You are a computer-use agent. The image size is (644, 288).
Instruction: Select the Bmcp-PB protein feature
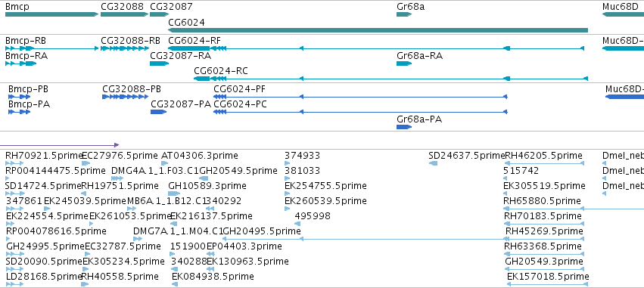pos(20,97)
